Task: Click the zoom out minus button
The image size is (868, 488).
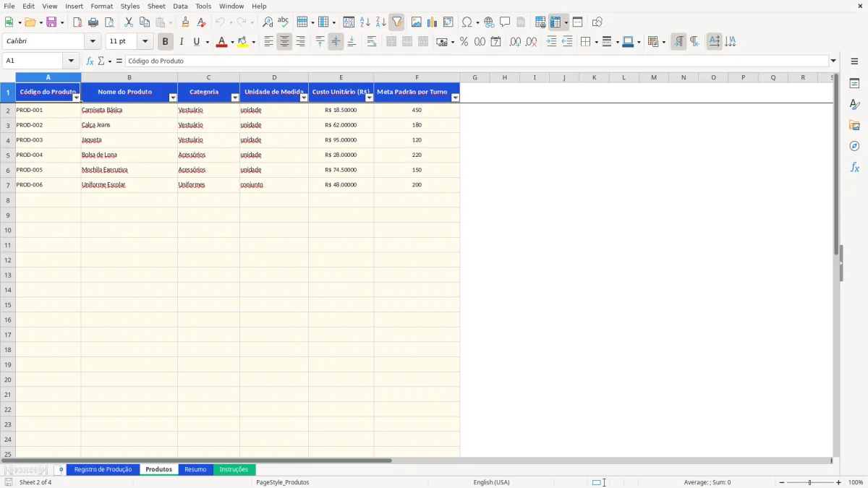Action: 782,482
